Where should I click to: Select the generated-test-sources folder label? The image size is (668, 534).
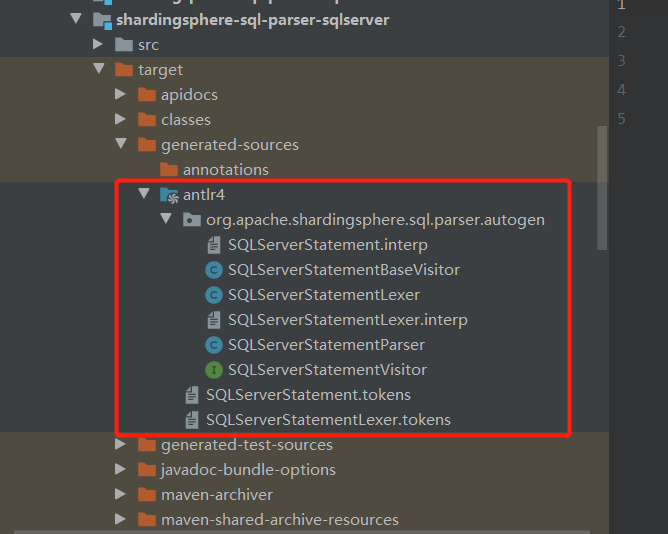click(x=247, y=445)
